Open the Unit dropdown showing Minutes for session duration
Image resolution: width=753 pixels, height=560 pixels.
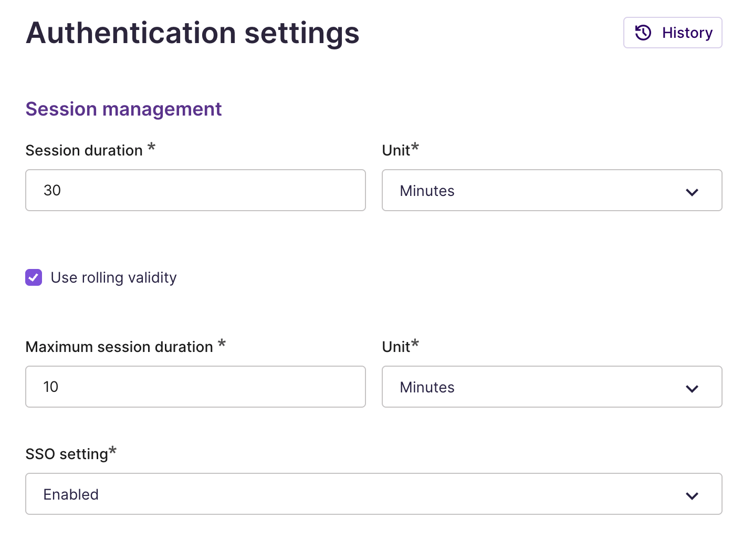pos(552,190)
